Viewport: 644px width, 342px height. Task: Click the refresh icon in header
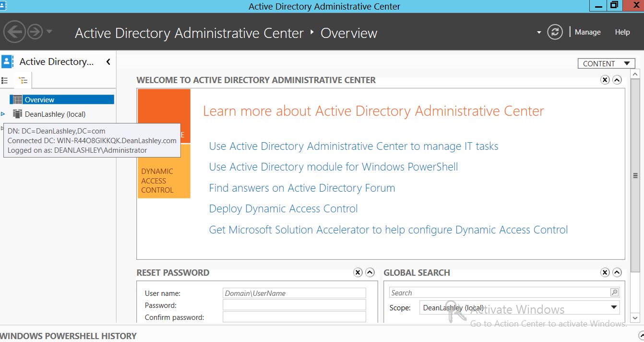tap(555, 32)
